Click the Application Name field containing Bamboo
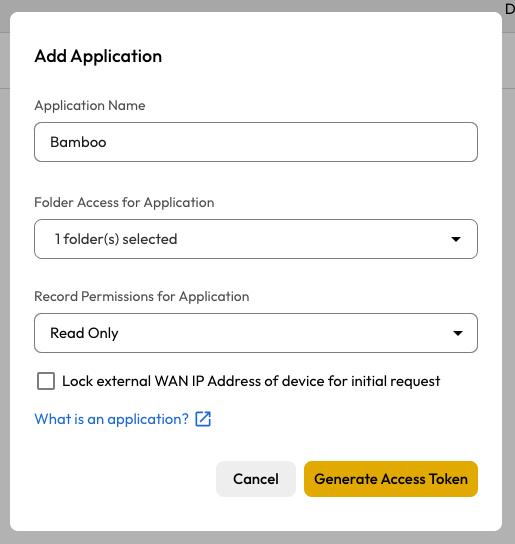Viewport: 515px width, 544px height. click(256, 142)
